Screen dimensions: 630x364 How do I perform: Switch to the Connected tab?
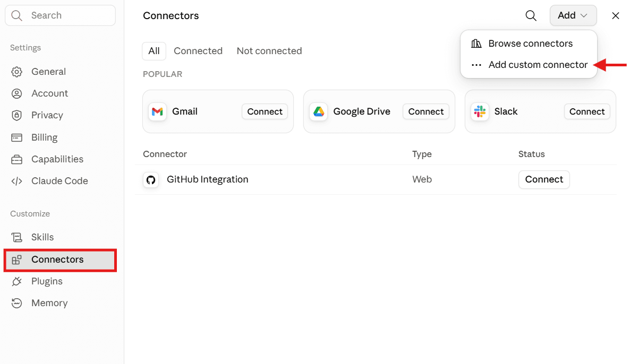(x=198, y=51)
